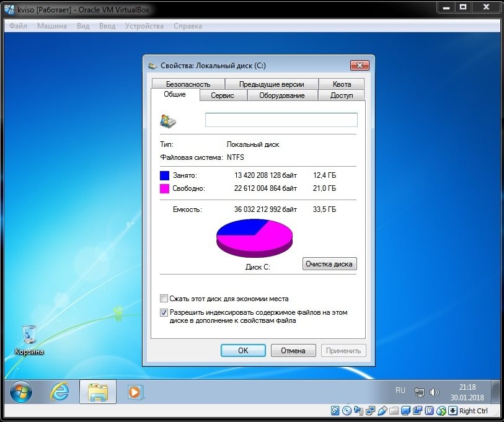Click the optical disc icon in VirtualBox status bar

(347, 410)
